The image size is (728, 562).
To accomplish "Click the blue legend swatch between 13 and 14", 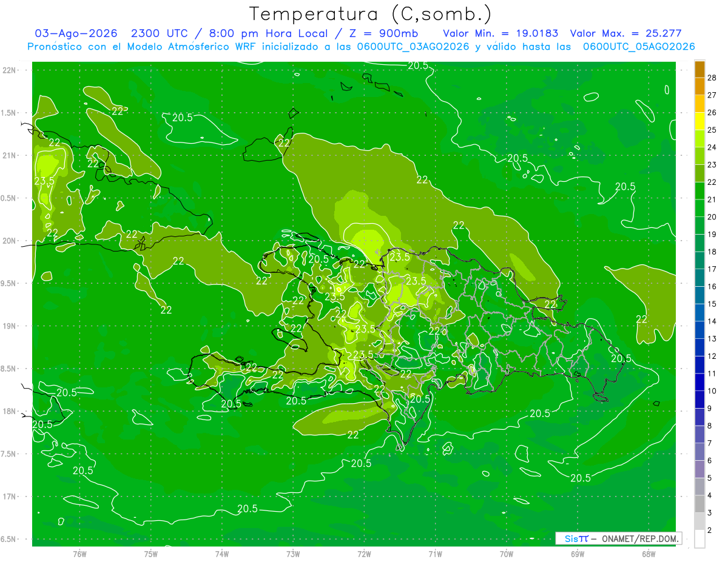I will coord(700,330).
